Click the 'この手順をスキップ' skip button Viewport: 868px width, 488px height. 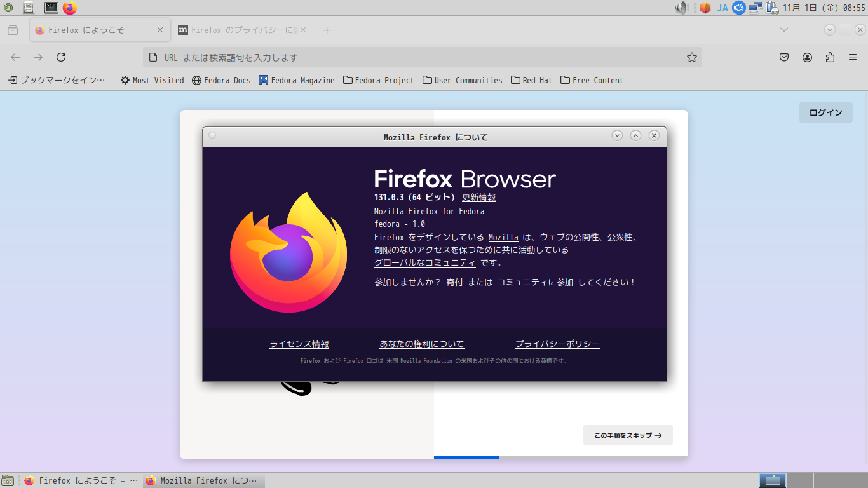pyautogui.click(x=628, y=435)
